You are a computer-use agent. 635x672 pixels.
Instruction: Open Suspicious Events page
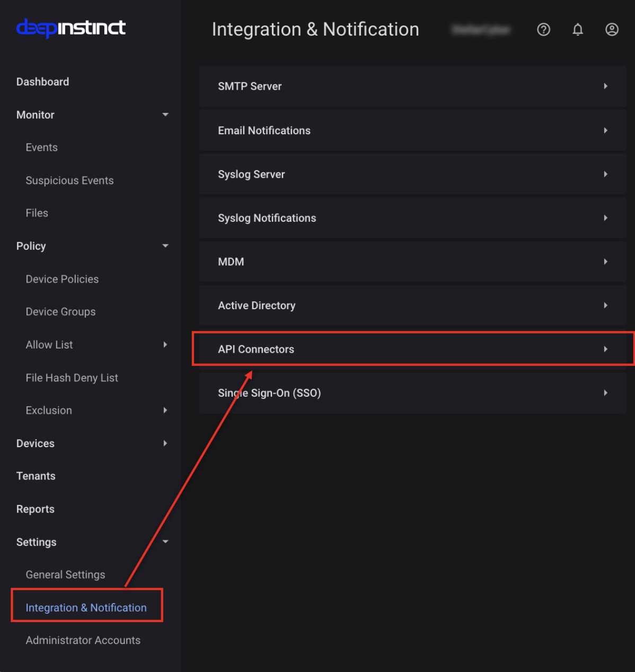(69, 180)
